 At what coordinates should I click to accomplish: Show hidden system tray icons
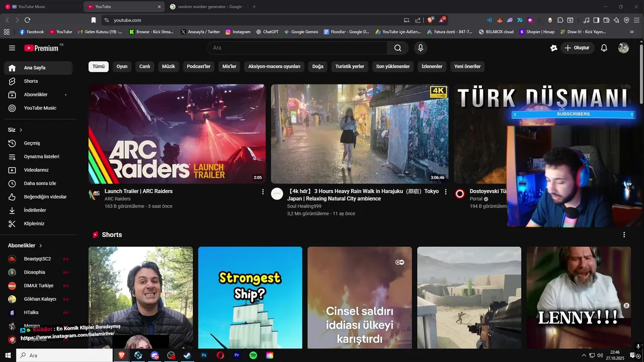(584, 355)
